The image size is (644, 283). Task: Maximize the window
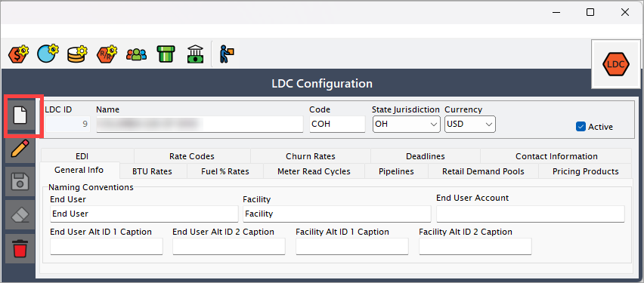pos(590,12)
